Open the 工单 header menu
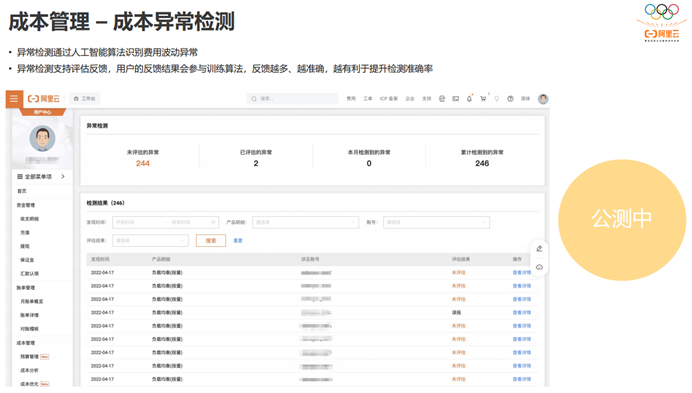This screenshot has height=393, width=692. click(368, 99)
